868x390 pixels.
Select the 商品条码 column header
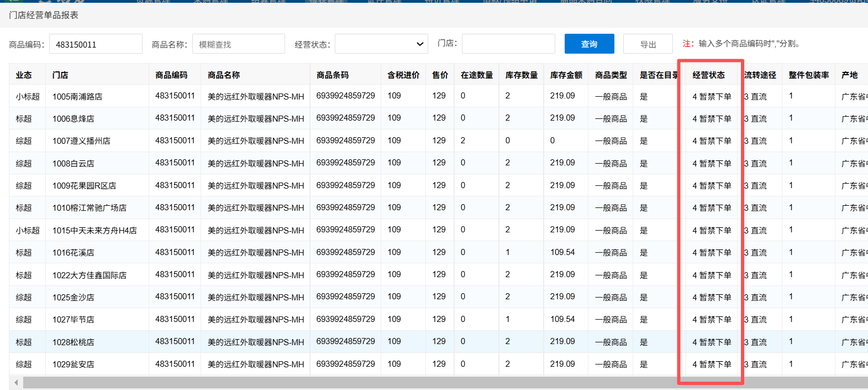(333, 75)
